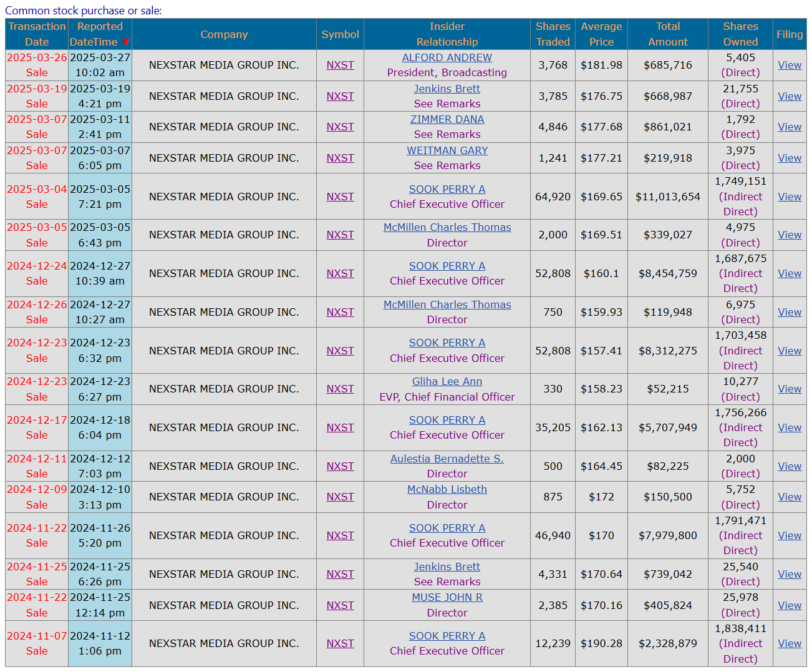This screenshot has width=812, height=672.
Task: Open the ALFORD ANDREW insider link
Action: pos(447,57)
